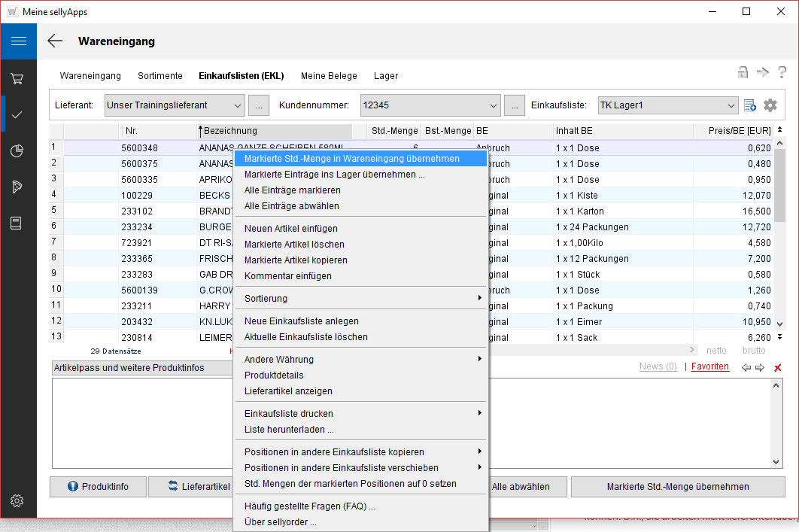Open the Favoriten link
Image resolution: width=799 pixels, height=532 pixels.
click(709, 366)
